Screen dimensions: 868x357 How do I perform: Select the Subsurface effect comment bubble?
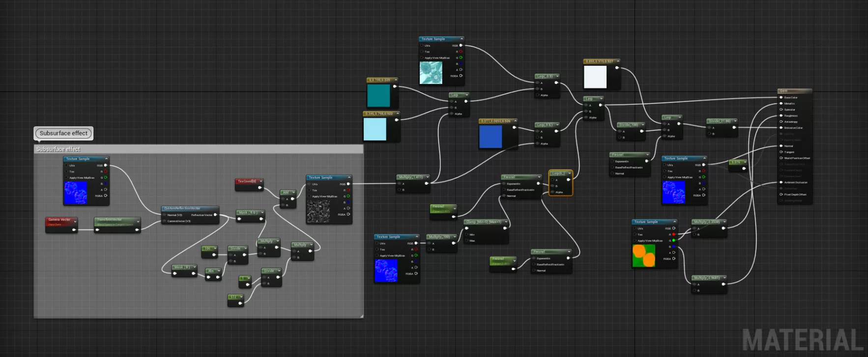[x=63, y=133]
